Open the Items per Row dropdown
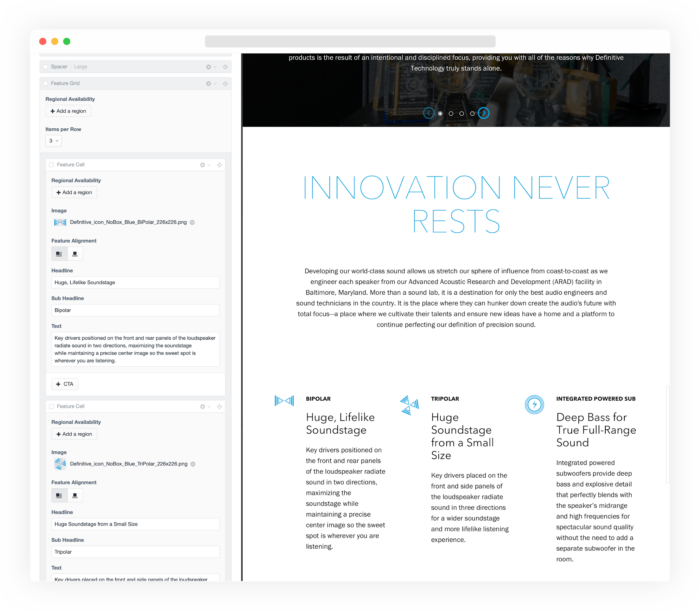700x611 pixels. pyautogui.click(x=54, y=141)
